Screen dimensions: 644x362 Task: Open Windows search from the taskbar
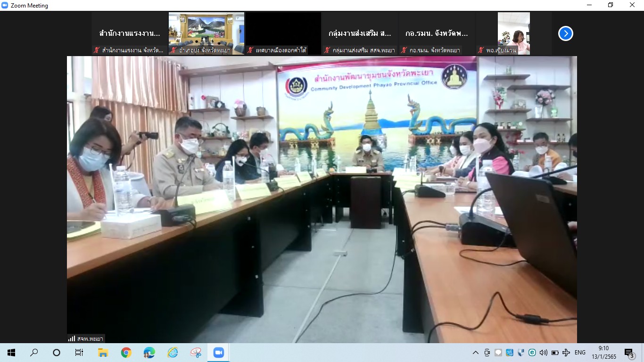34,353
